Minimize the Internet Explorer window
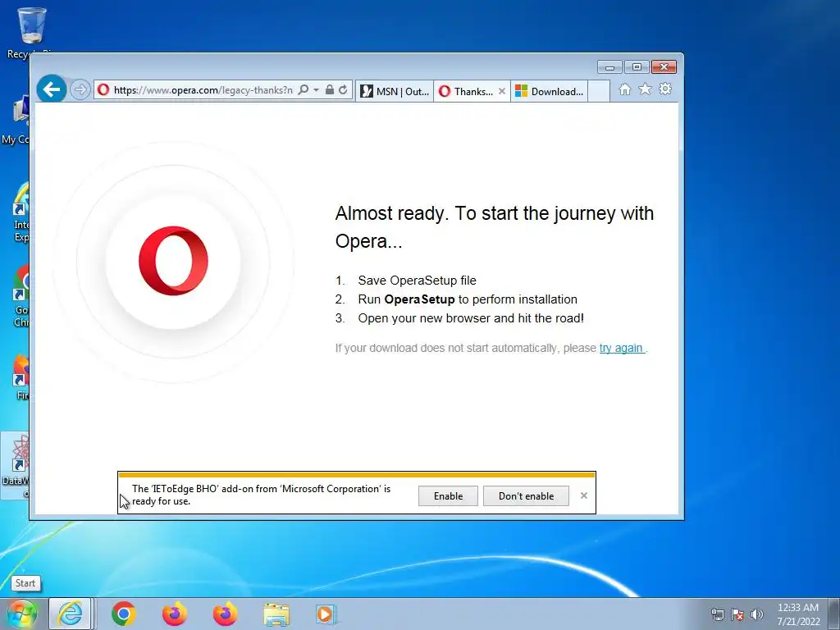This screenshot has height=630, width=840. pyautogui.click(x=609, y=67)
